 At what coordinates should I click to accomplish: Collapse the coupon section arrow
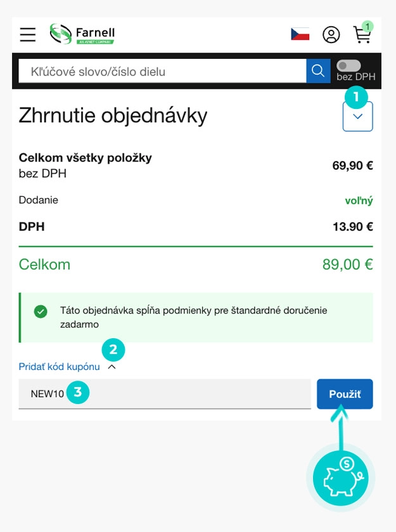click(x=112, y=367)
